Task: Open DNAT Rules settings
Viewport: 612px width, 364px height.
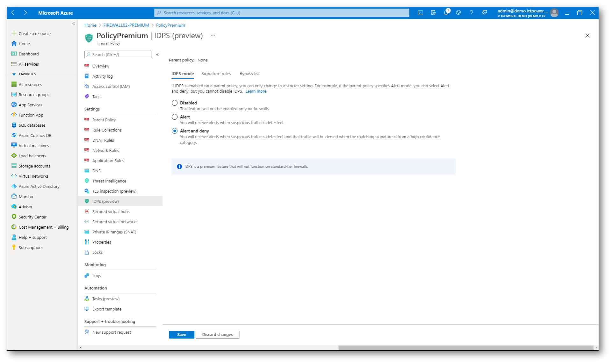Action: 103,140
